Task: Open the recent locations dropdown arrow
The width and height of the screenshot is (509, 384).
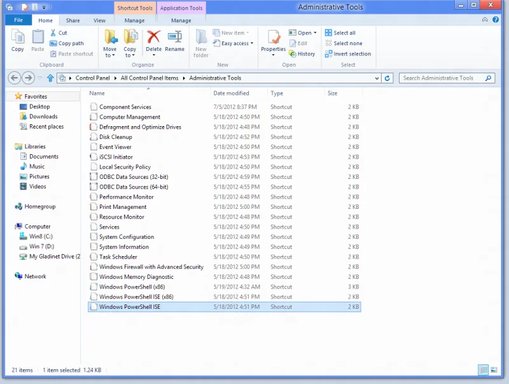Action: pos(40,78)
